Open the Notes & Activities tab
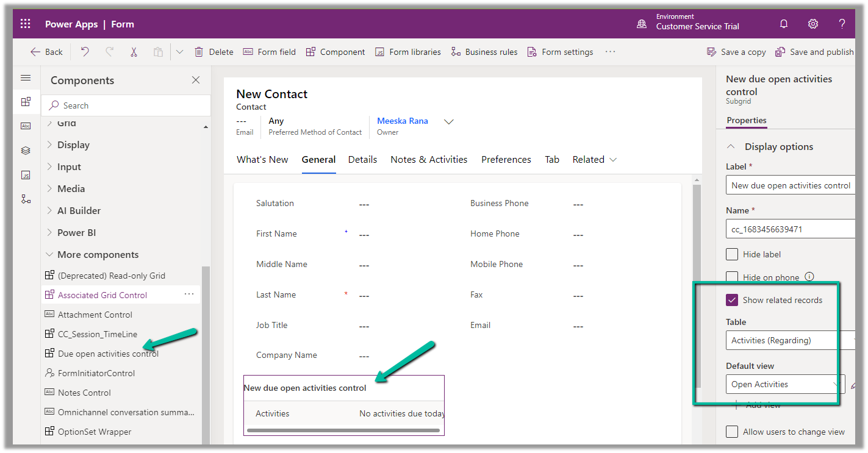 (429, 160)
